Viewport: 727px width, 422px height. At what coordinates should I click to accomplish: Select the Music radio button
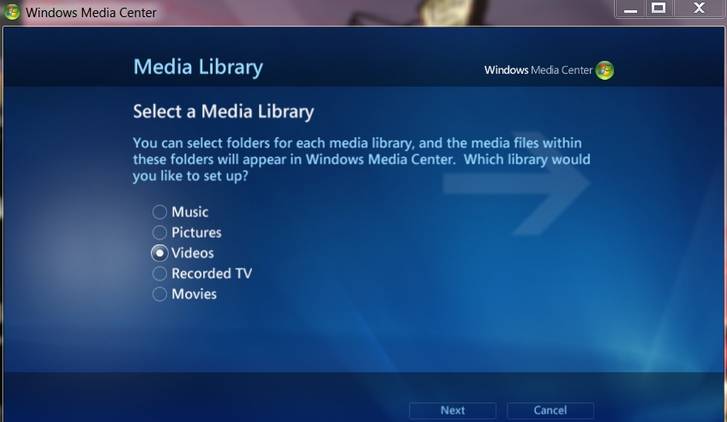(159, 212)
